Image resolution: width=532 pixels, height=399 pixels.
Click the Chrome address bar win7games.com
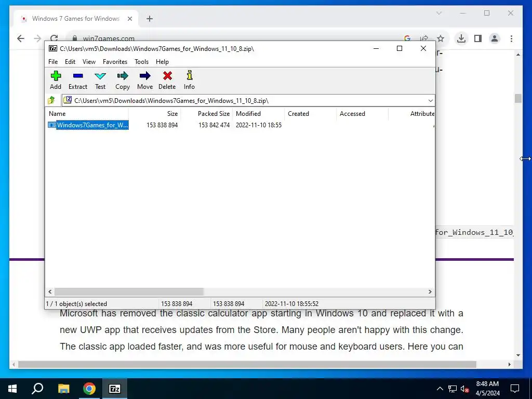click(x=109, y=38)
